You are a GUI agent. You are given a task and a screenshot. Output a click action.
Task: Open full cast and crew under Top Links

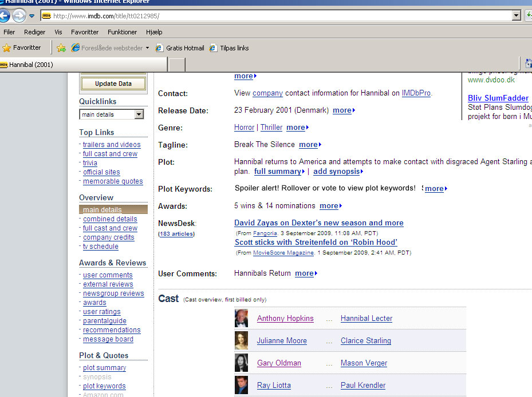click(x=110, y=153)
